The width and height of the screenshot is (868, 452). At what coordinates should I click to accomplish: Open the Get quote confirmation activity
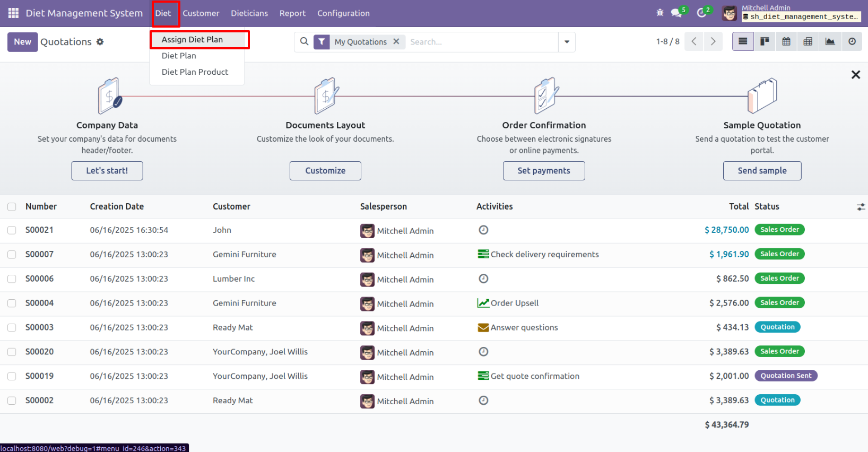(528, 376)
